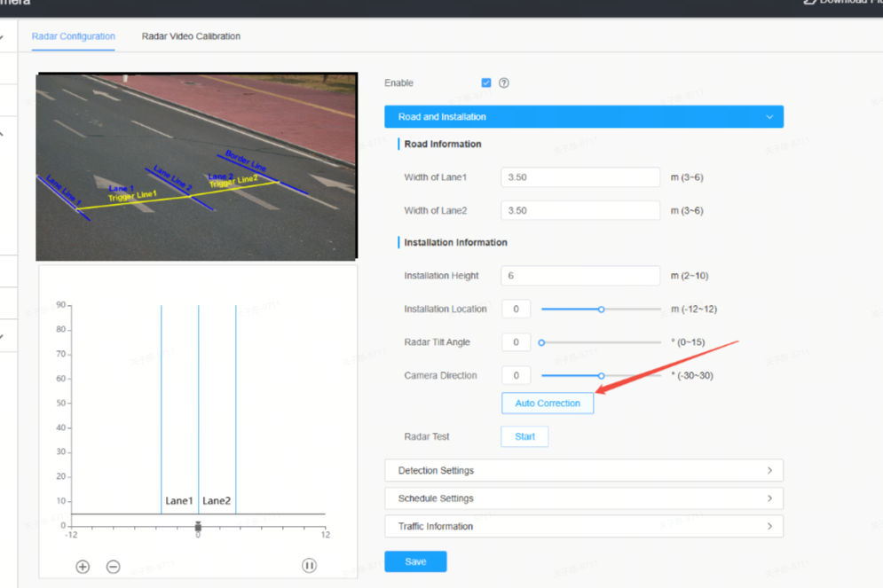Image resolution: width=883 pixels, height=588 pixels.
Task: Toggle the Enable checkbox
Action: click(x=486, y=82)
